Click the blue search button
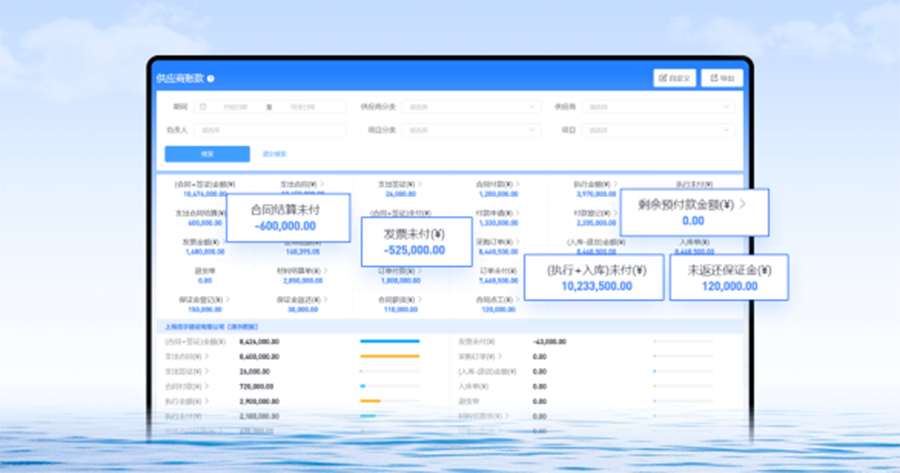Viewport: 900px width, 473px height. [x=207, y=154]
